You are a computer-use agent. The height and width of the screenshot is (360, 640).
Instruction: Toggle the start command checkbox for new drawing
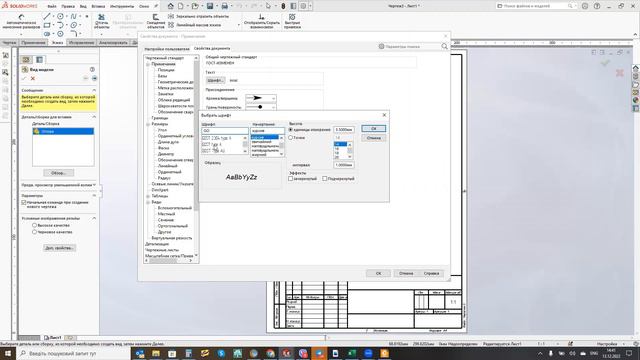[x=24, y=202]
